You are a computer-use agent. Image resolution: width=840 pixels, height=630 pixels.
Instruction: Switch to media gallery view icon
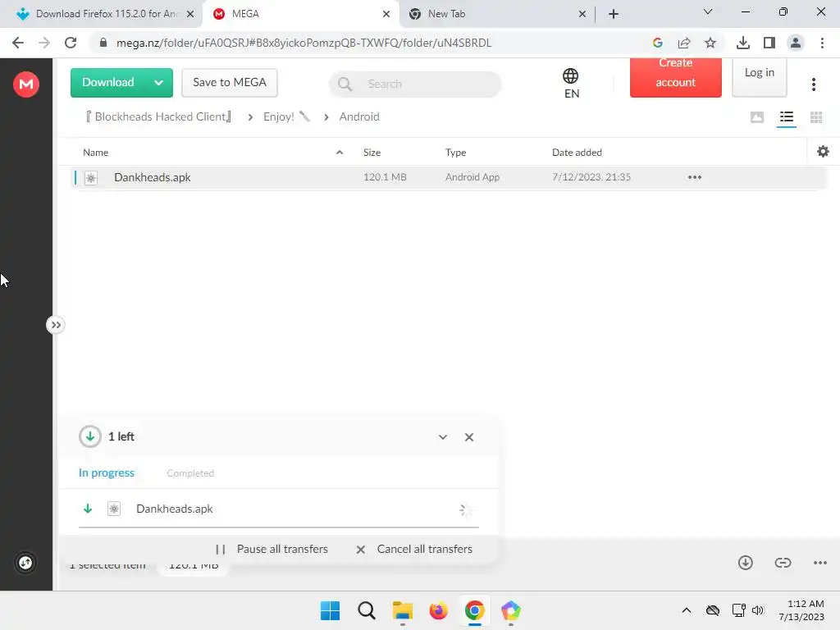point(757,117)
